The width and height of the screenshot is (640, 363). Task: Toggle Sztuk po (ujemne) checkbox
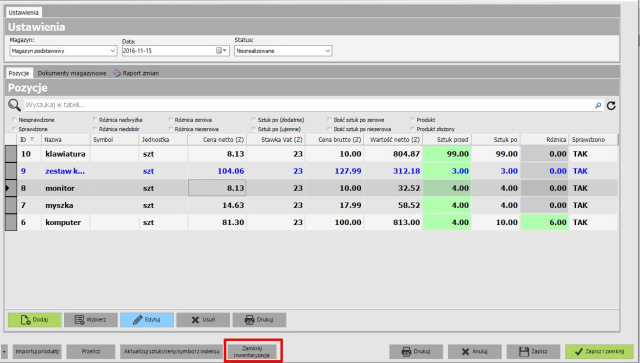pos(254,129)
